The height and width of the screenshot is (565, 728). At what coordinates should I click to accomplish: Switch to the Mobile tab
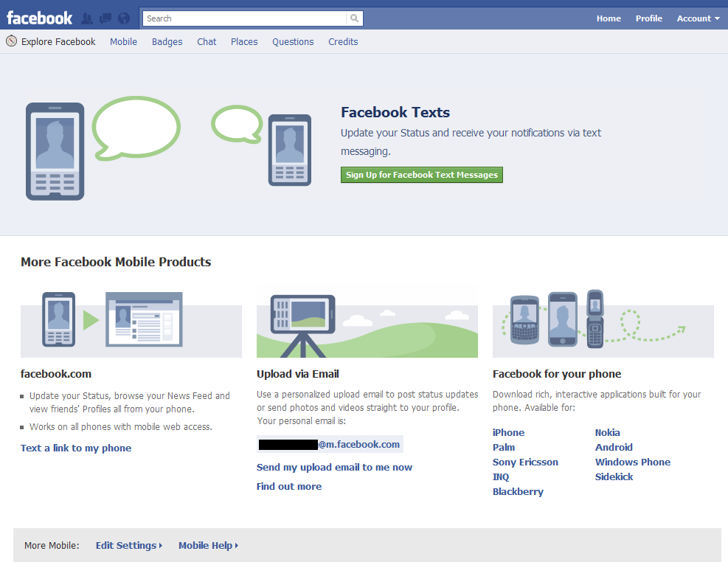(x=123, y=42)
